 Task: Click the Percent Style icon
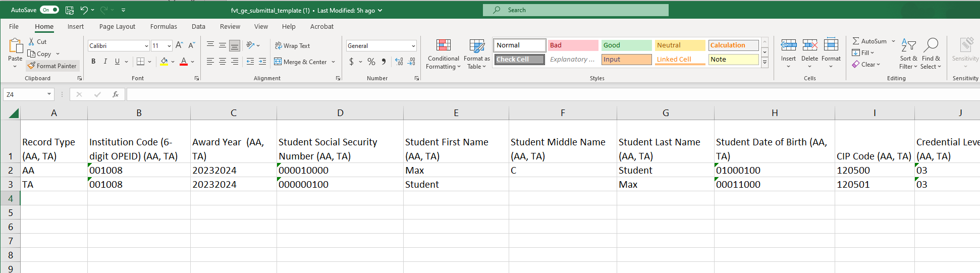click(x=371, y=62)
